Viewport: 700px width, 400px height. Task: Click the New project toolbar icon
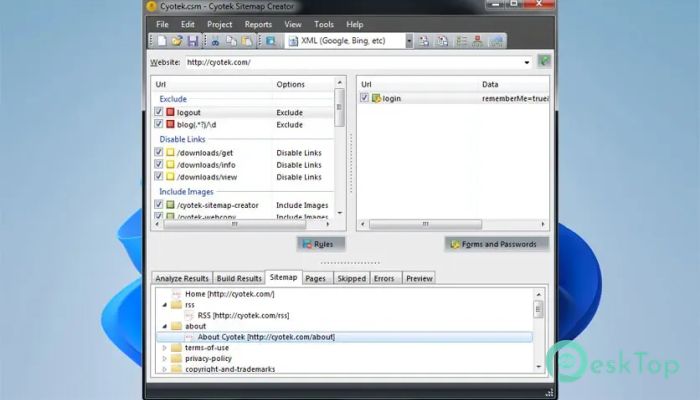click(162, 41)
